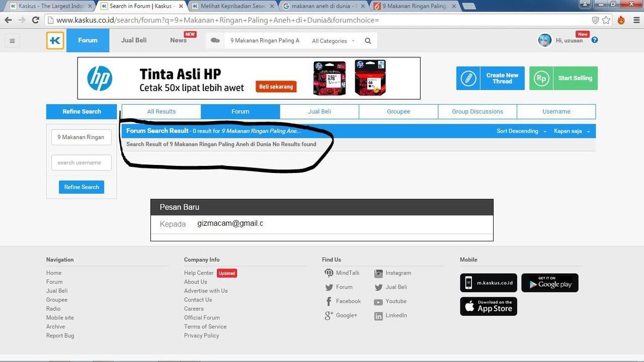
Task: Click the header search text field
Action: tap(265, 41)
